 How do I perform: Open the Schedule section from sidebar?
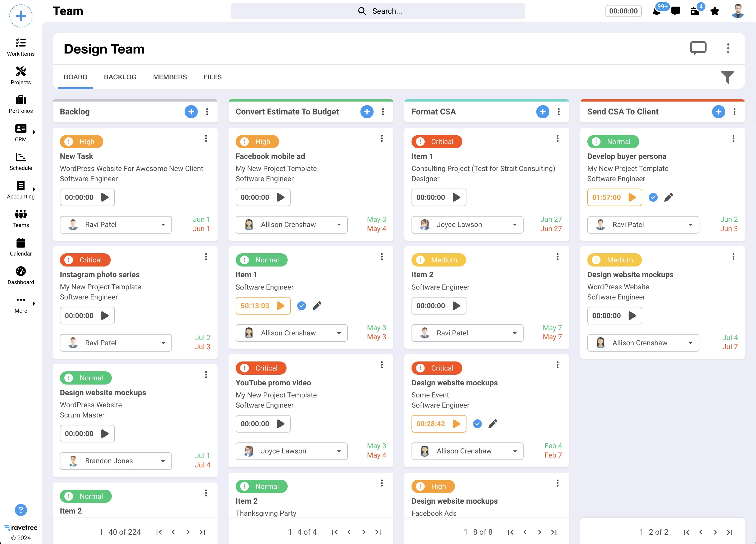tap(21, 161)
